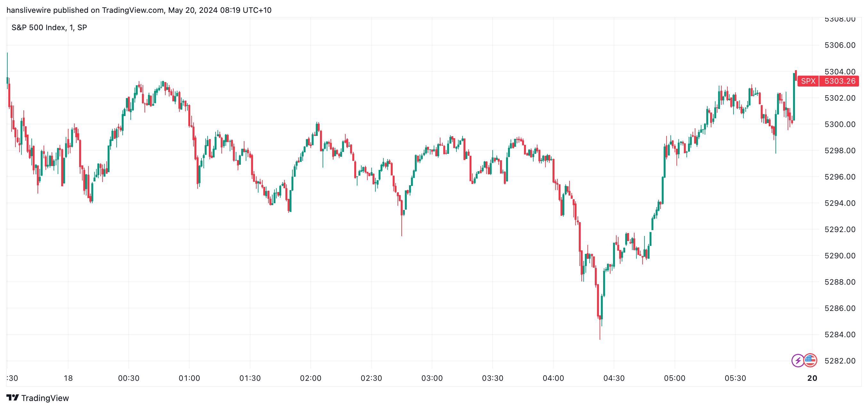Click the 05:30 time axis label

(735, 378)
